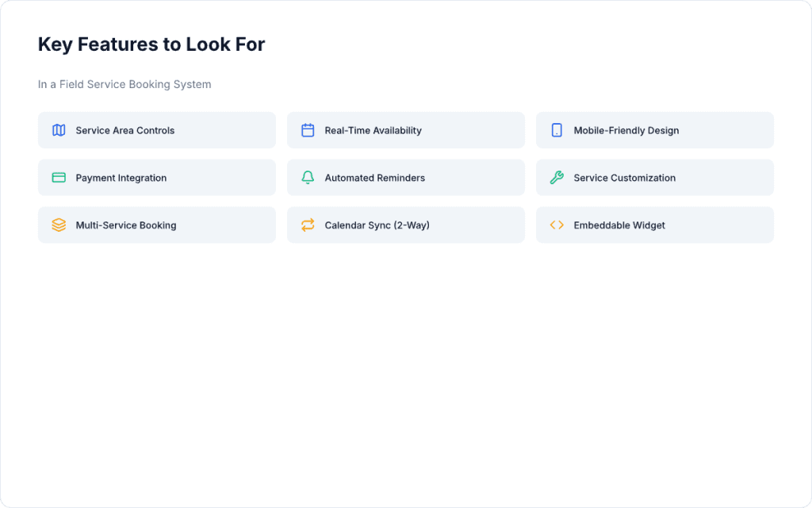This screenshot has width=812, height=508.
Task: Click the heading Key Features to Look For
Action: [151, 44]
